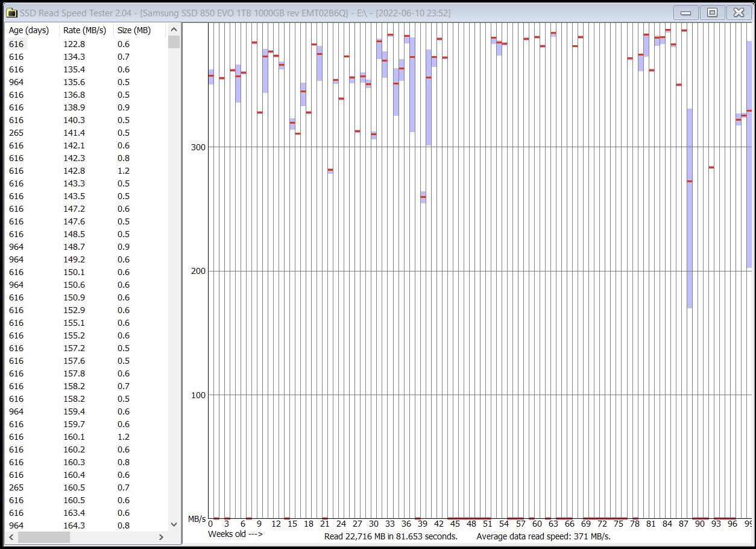This screenshot has height=549, width=756.
Task: Select the row with rate 150.6
Action: coord(86,285)
